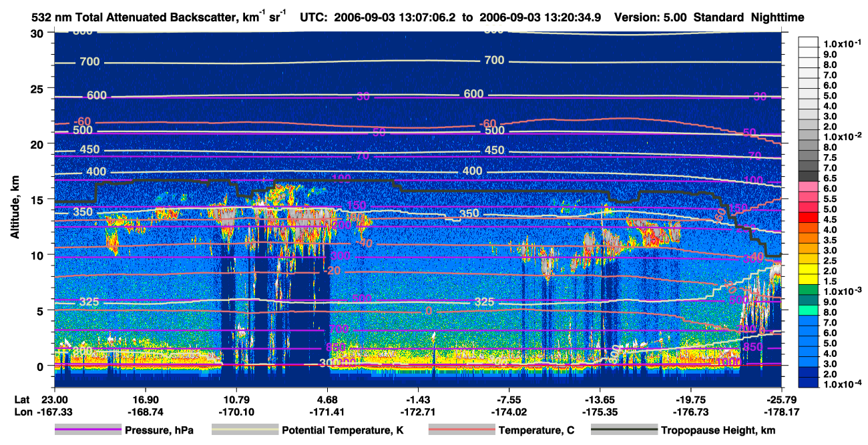The width and height of the screenshot is (868, 445).
Task: Select the darkest navy swatch at colorbar bottom
Action: tap(809, 384)
